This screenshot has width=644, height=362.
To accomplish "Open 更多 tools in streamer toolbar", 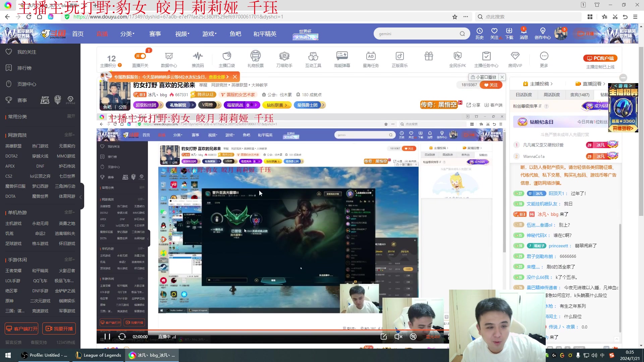I will 544,59.
